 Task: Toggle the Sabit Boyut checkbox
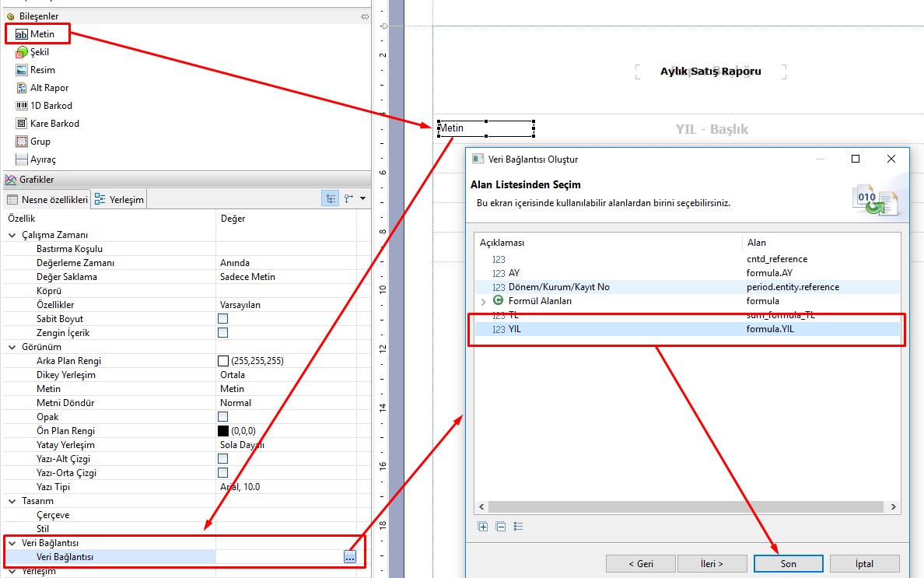point(223,319)
